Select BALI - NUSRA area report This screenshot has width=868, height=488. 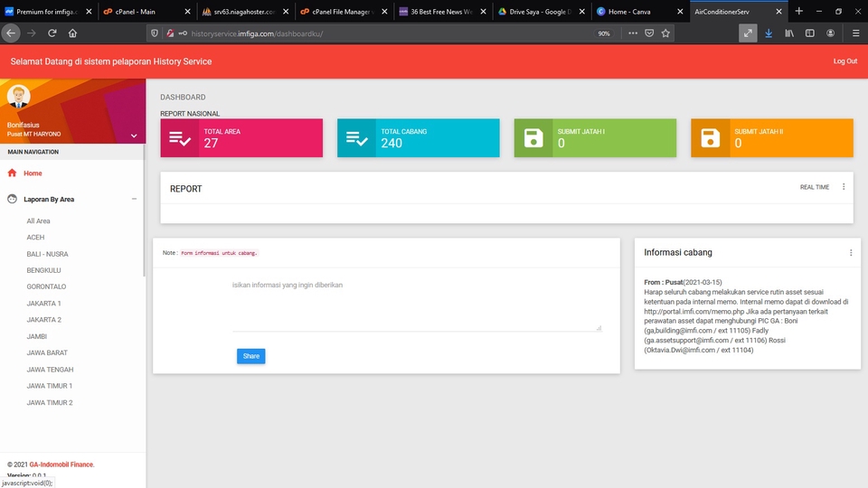click(x=48, y=254)
